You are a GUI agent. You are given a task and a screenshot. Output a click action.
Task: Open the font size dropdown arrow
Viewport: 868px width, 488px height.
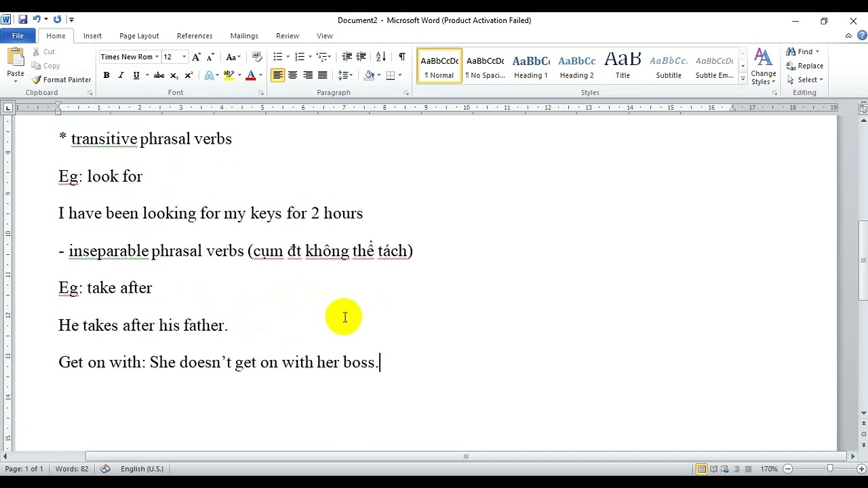pyautogui.click(x=184, y=57)
